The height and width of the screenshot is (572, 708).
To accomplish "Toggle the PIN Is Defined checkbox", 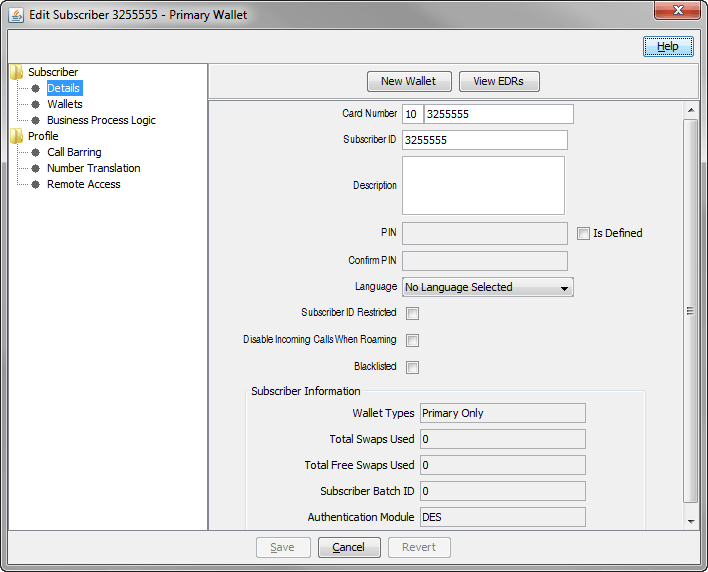I will (x=583, y=233).
